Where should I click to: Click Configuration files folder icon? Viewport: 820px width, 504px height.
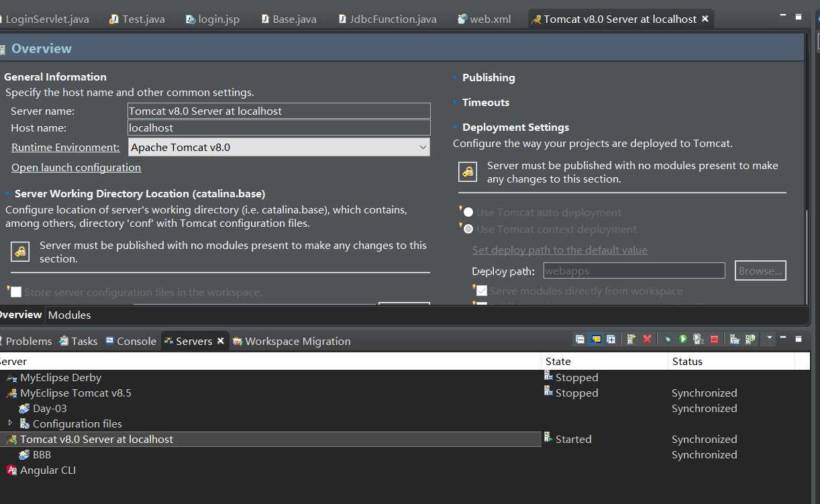[24, 424]
